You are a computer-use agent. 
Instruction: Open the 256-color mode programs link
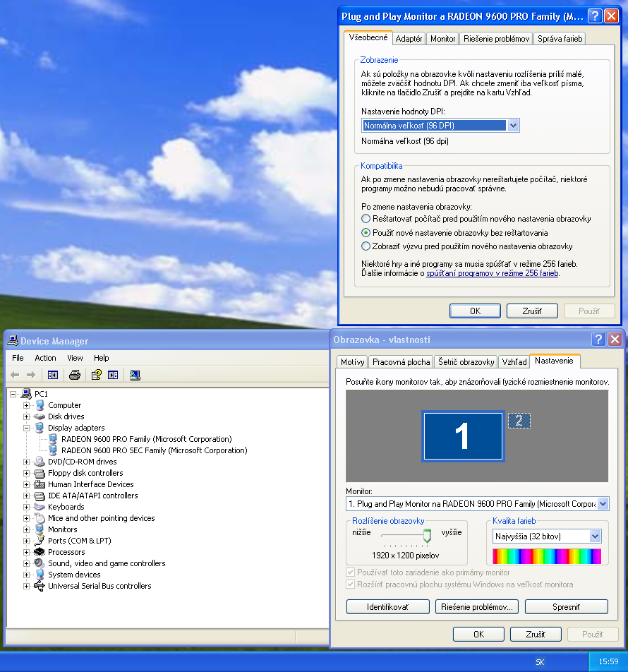(x=492, y=272)
